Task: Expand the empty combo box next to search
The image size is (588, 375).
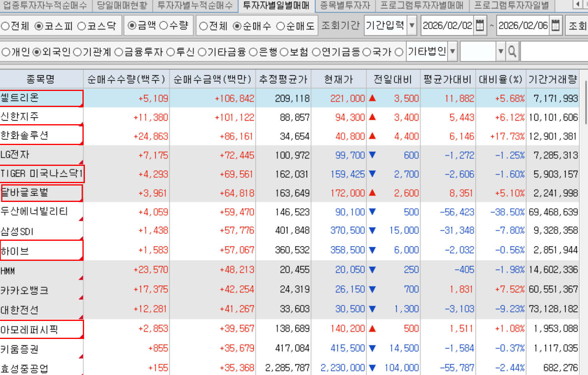Action: tap(500, 52)
